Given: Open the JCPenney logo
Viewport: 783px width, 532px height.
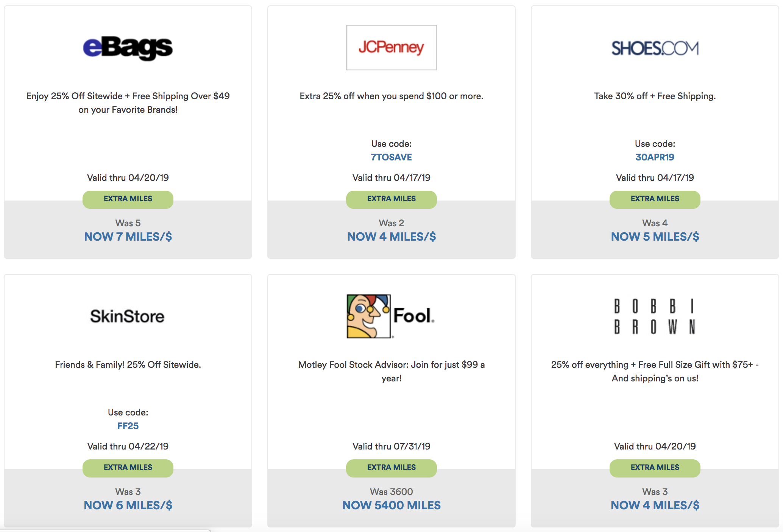Looking at the screenshot, I should (x=391, y=48).
